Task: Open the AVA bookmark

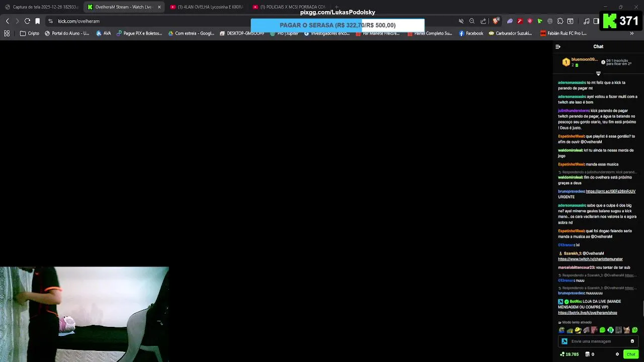Action: 104,33
